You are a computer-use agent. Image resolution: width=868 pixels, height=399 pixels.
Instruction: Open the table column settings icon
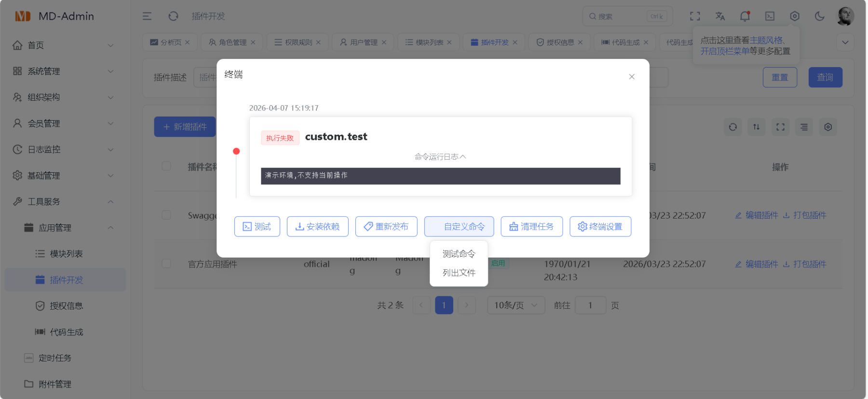click(828, 127)
